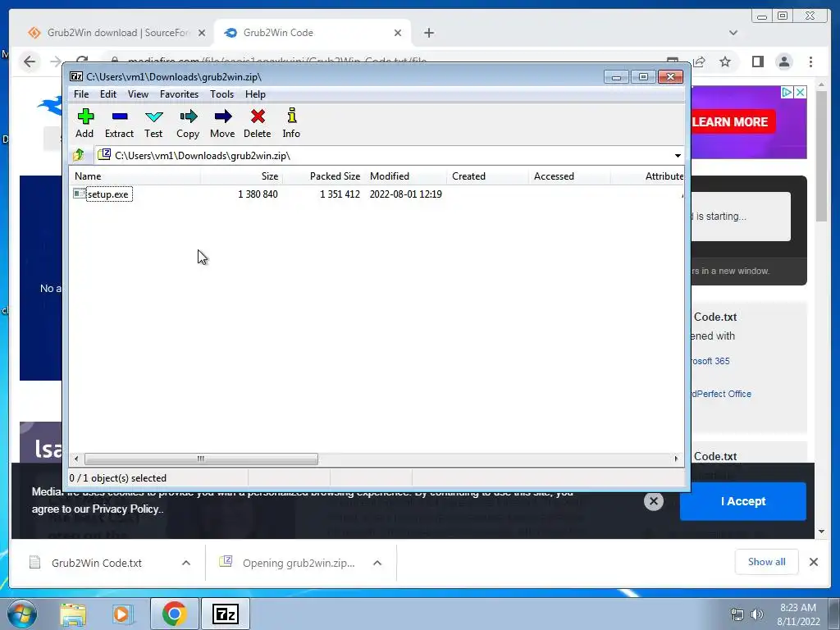Open the File menu

pos(81,94)
